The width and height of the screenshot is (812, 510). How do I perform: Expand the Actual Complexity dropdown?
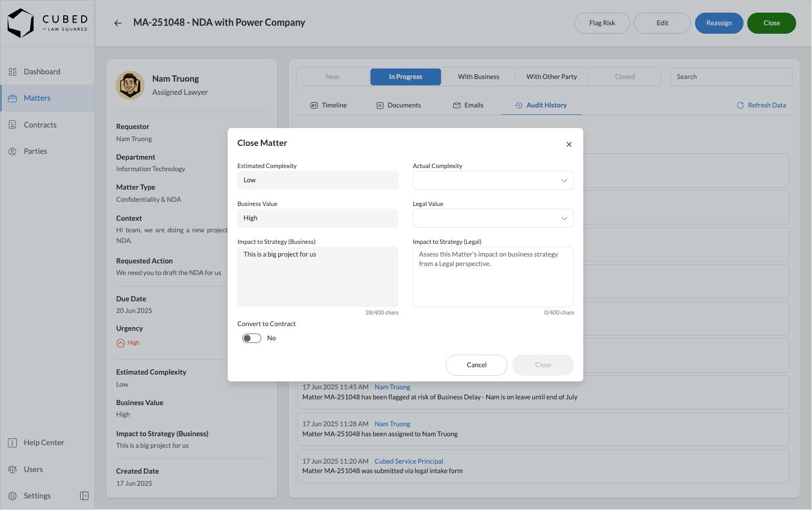pyautogui.click(x=493, y=180)
